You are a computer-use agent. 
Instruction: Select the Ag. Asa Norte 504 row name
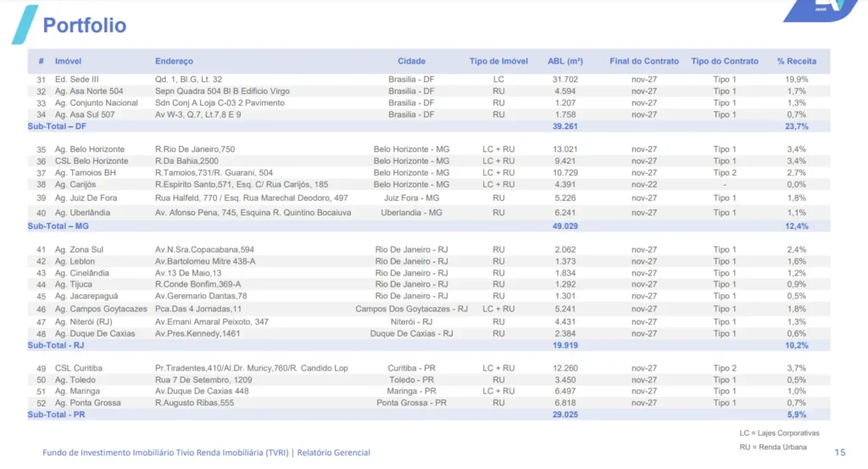coord(88,92)
